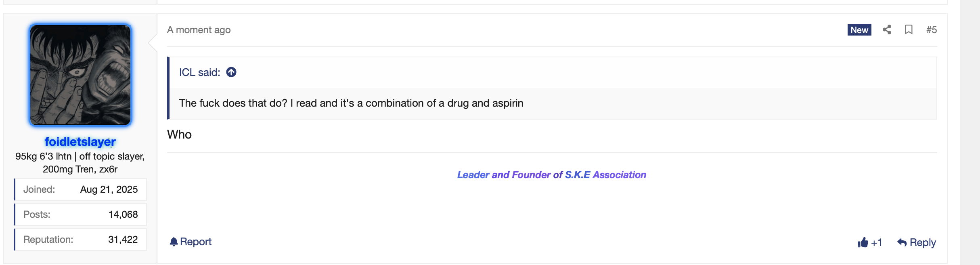The width and height of the screenshot is (980, 265).
Task: Open the "ICL said:" quote author link
Action: (x=199, y=72)
